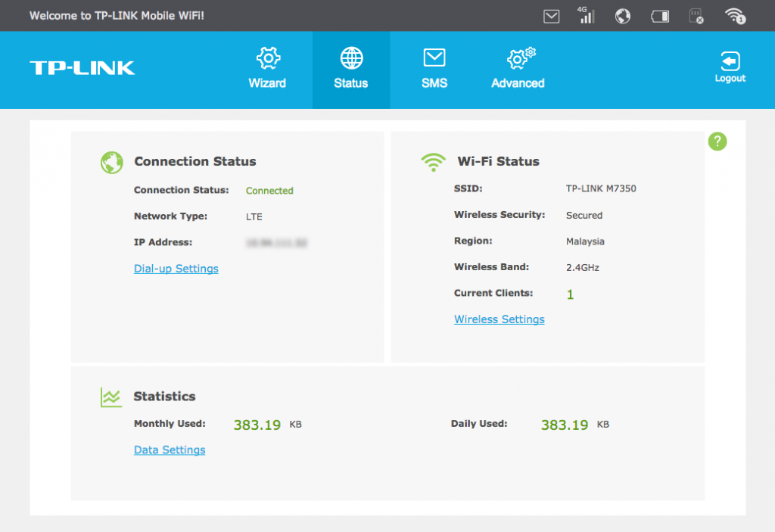
Task: View the battery level icon
Action: point(660,17)
